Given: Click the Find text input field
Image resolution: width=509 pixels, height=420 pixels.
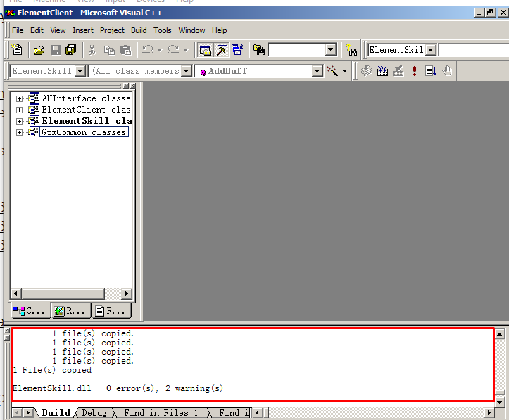Looking at the screenshot, I should pos(296,50).
